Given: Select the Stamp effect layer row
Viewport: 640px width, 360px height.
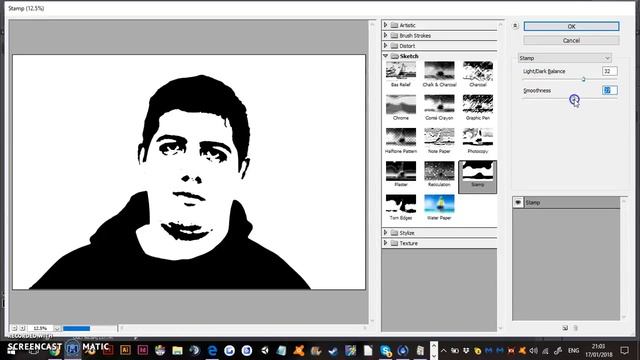Looking at the screenshot, I should click(567, 202).
